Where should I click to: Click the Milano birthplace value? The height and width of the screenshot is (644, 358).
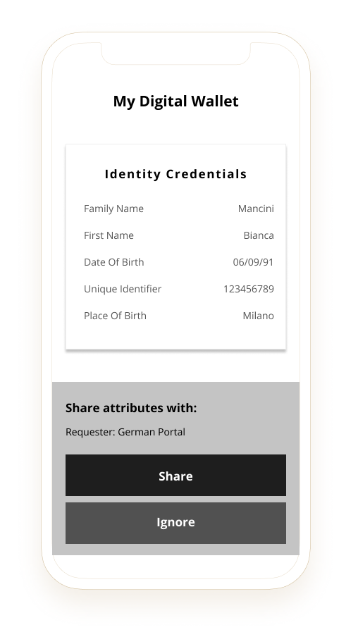click(x=258, y=316)
